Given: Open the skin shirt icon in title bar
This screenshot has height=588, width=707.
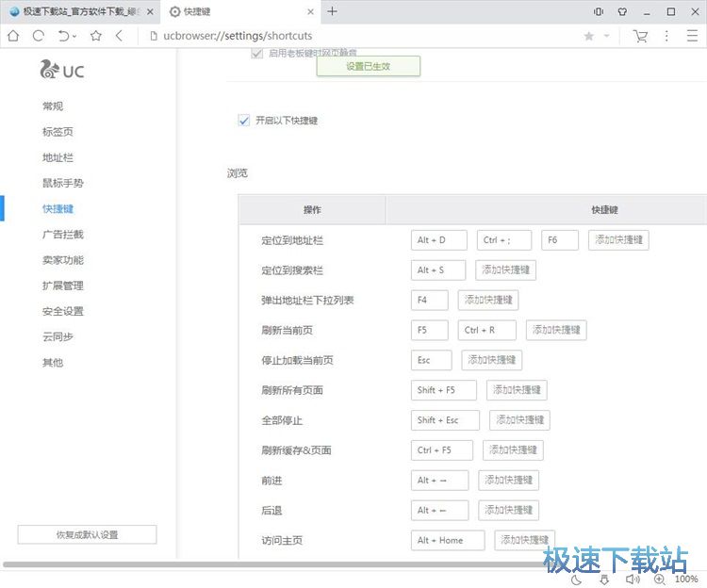Looking at the screenshot, I should (622, 11).
